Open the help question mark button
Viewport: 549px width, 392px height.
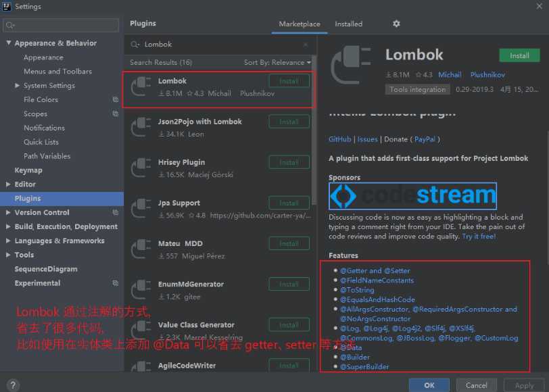(x=13, y=385)
